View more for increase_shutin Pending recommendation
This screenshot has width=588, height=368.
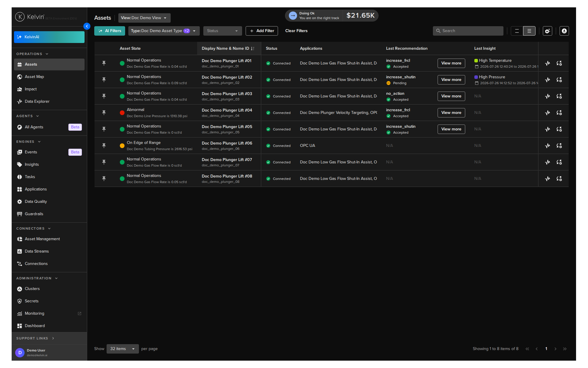[451, 80]
